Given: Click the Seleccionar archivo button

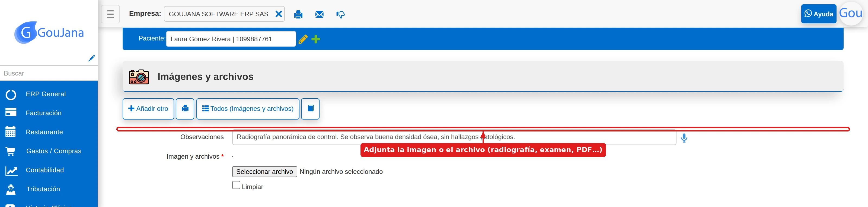Looking at the screenshot, I should click(x=264, y=171).
